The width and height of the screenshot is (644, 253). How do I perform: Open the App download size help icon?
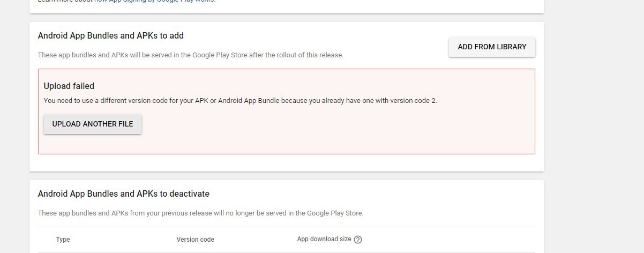click(x=358, y=240)
